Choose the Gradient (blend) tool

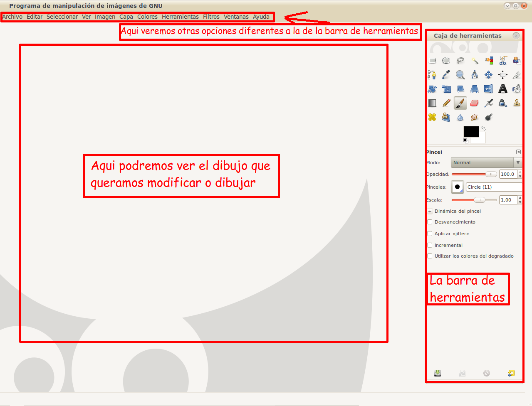432,103
